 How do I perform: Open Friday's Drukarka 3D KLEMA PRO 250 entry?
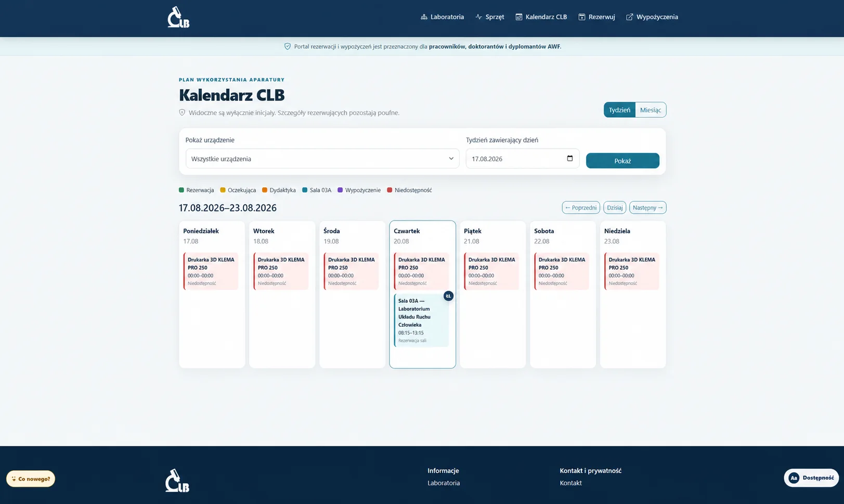(491, 271)
